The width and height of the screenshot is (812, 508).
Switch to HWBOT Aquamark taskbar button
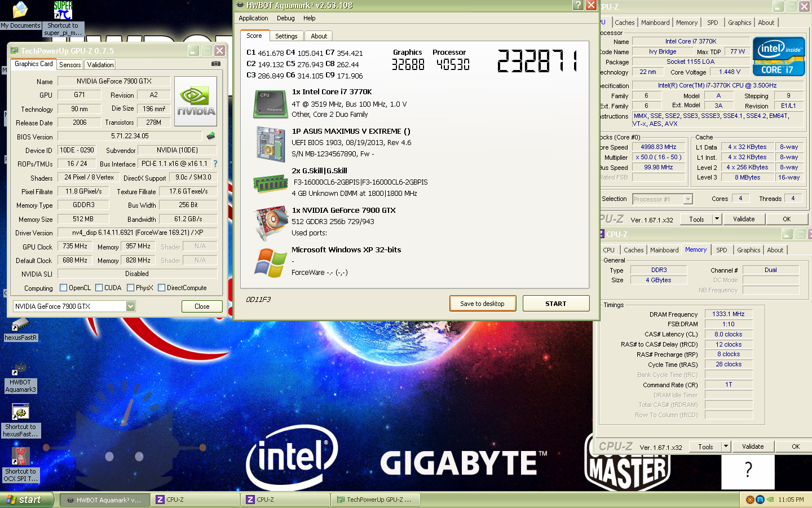coord(105,500)
